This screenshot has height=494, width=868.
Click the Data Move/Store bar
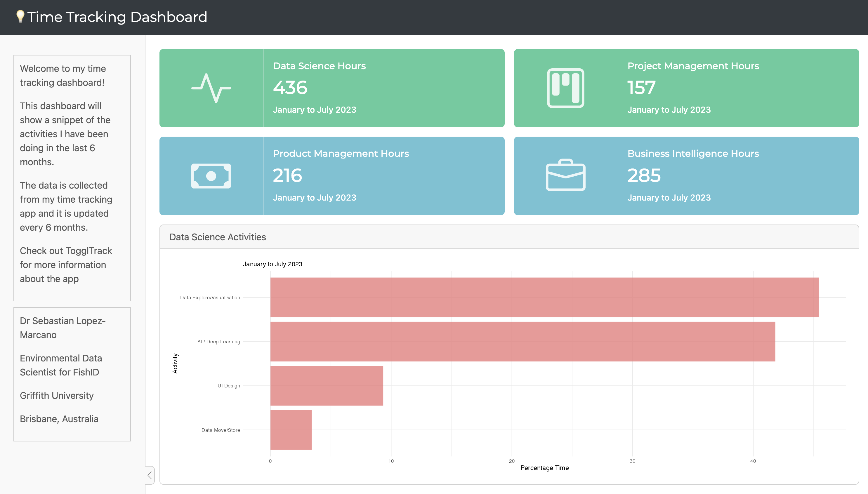(291, 430)
